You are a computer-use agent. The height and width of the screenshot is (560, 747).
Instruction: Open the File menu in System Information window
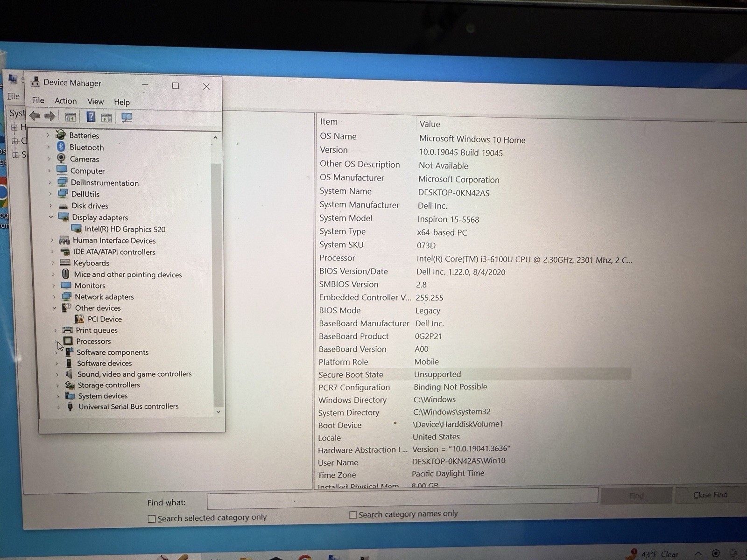coord(13,96)
